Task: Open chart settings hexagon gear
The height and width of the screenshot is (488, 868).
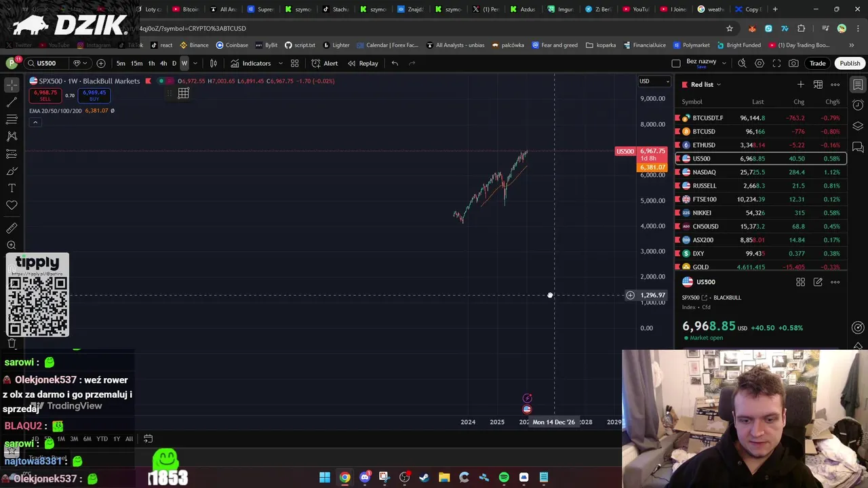Action: (x=759, y=63)
